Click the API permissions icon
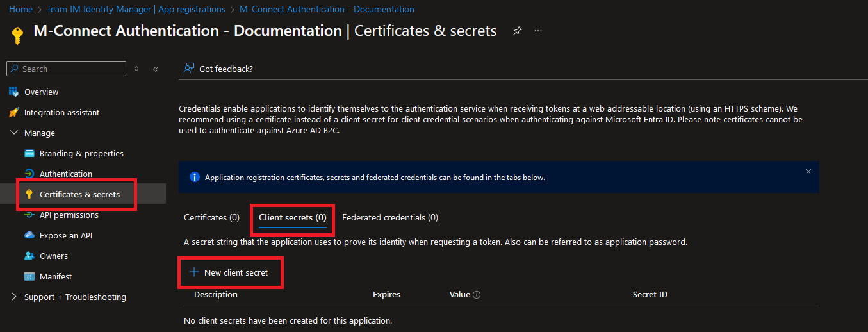The height and width of the screenshot is (332, 868). click(x=29, y=215)
